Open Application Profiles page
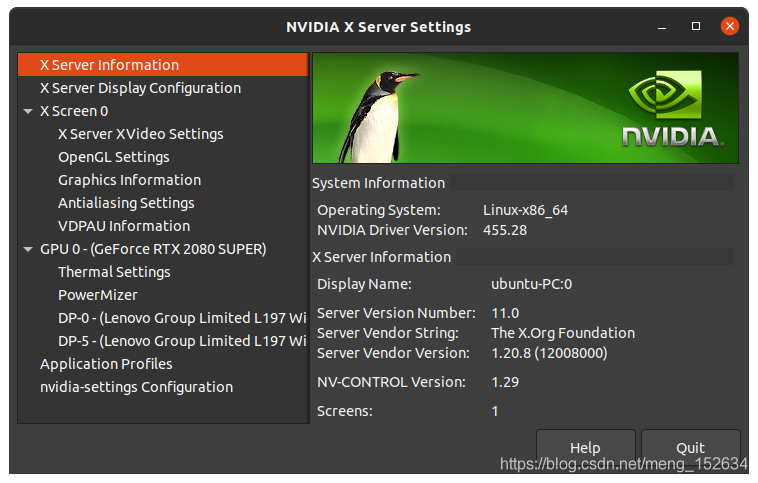 pyautogui.click(x=106, y=364)
